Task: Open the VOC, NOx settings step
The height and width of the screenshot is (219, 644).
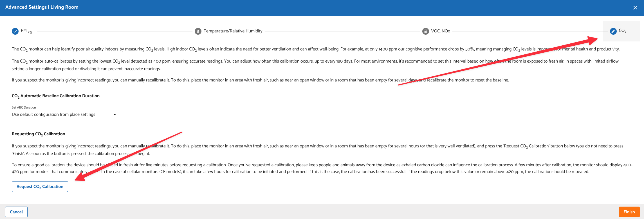Action: pyautogui.click(x=440, y=31)
